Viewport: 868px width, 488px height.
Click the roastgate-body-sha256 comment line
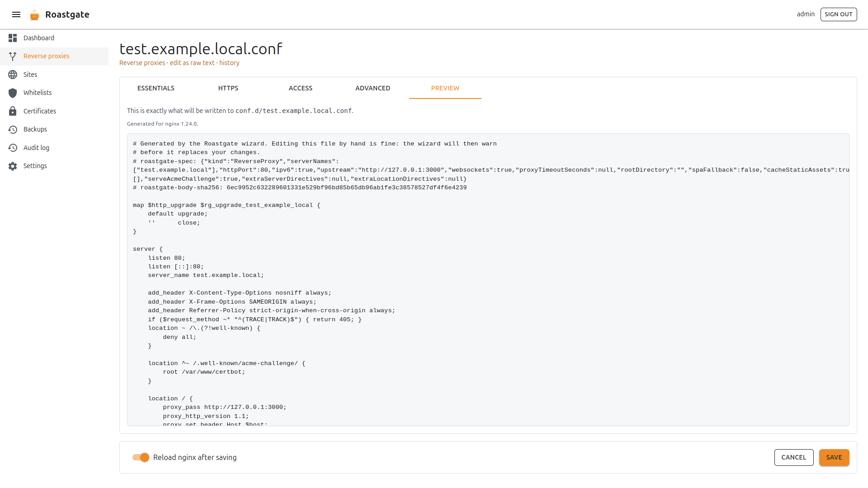point(300,188)
